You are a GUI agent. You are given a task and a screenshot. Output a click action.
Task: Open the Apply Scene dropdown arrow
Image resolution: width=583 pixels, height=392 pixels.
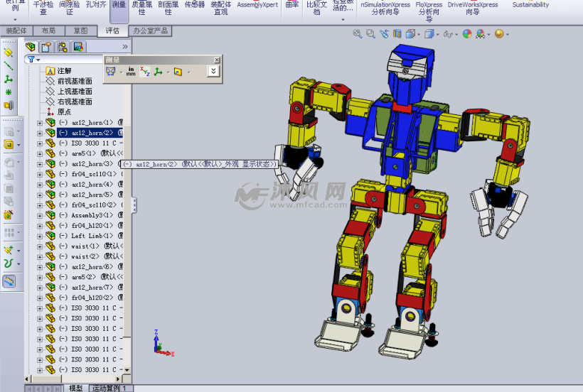(x=488, y=35)
